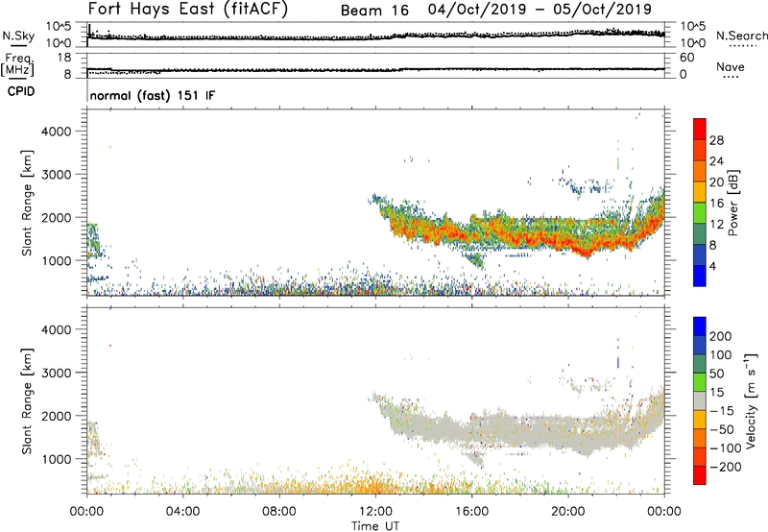
Task: Click the "CPID" label
Action: pos(21,91)
